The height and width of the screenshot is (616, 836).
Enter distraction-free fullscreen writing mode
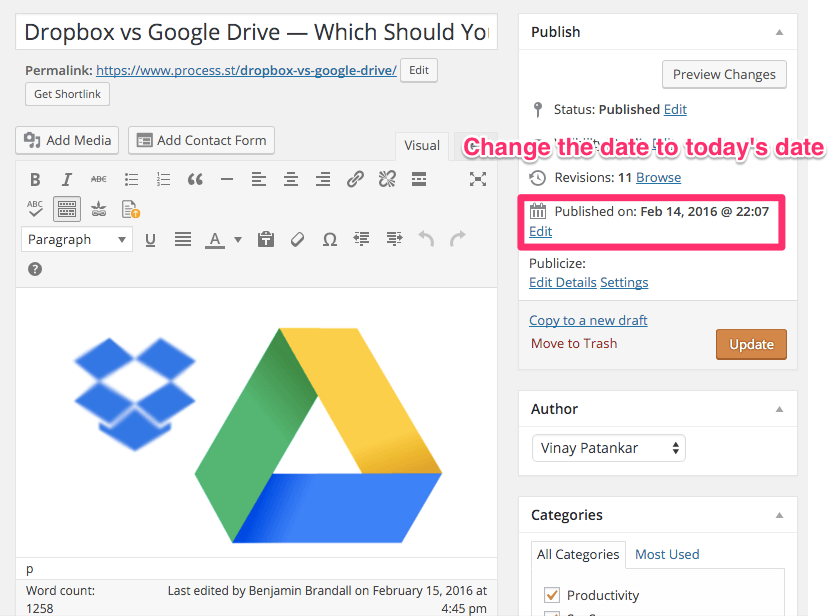coord(478,180)
